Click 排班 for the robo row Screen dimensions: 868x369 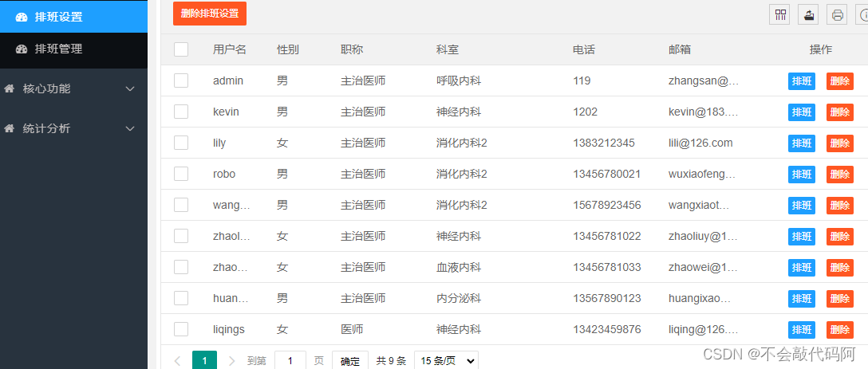point(802,175)
